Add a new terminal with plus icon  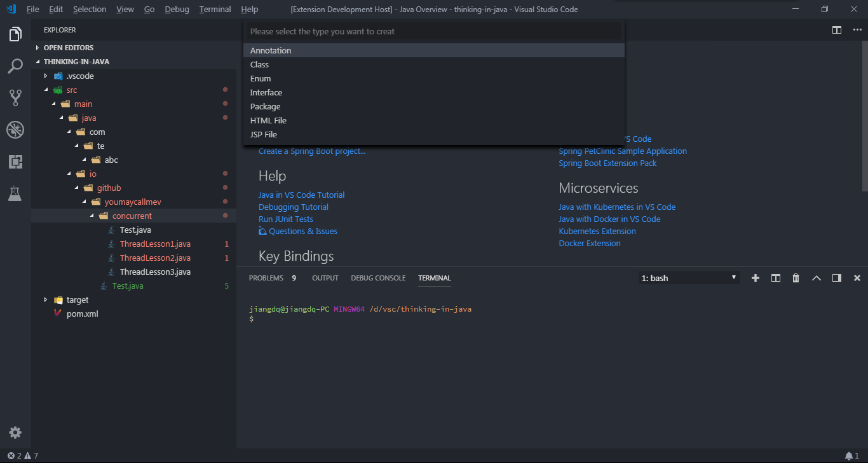(756, 278)
